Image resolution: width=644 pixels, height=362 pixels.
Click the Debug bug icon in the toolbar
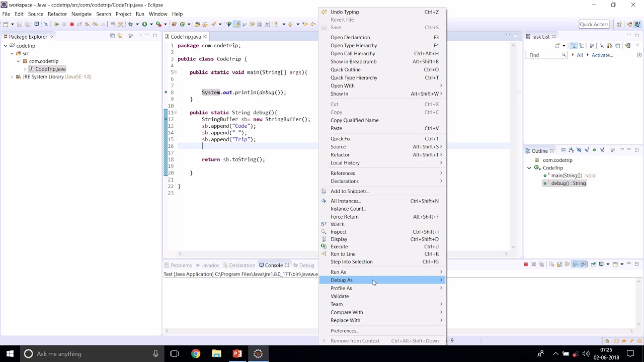pyautogui.click(x=130, y=24)
